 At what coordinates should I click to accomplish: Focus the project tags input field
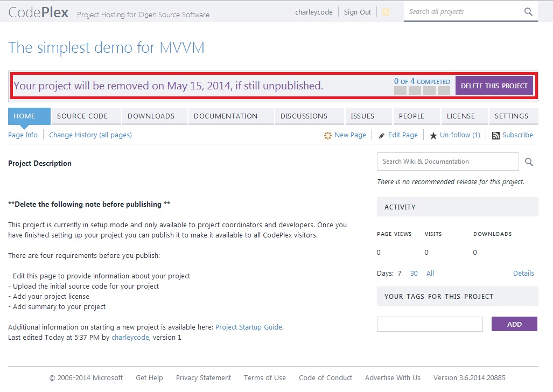click(430, 324)
